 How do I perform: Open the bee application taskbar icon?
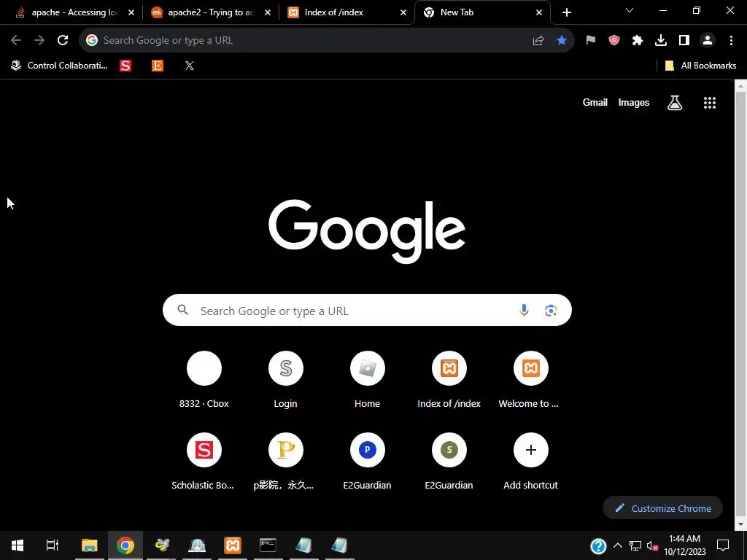(161, 545)
